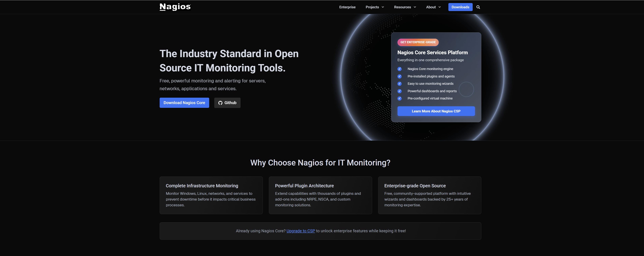Click checkmark beside Powerful dashboards and reports
Screen dimensions: 644x256
point(400,91)
